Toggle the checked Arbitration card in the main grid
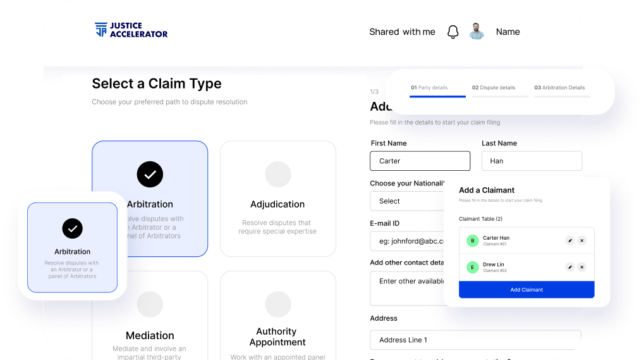 pyautogui.click(x=150, y=175)
